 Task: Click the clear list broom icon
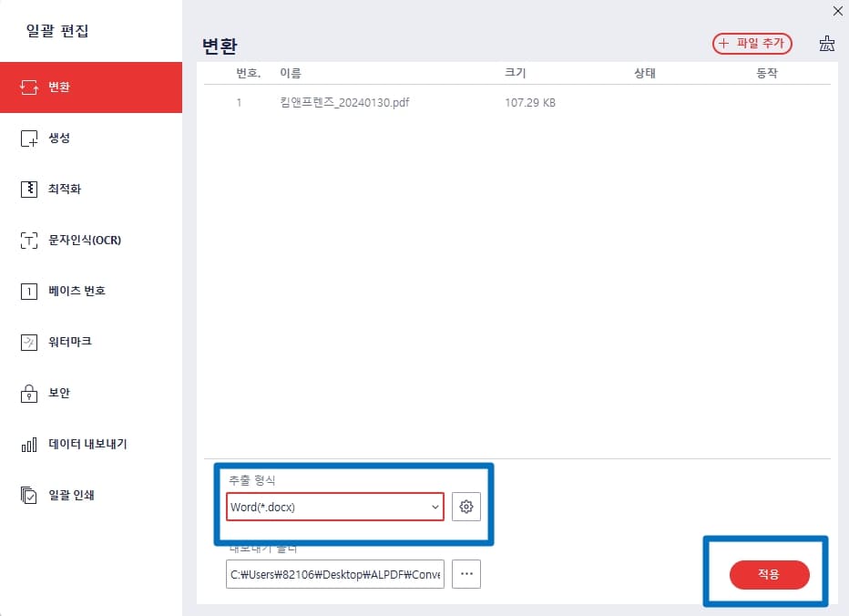pos(827,44)
